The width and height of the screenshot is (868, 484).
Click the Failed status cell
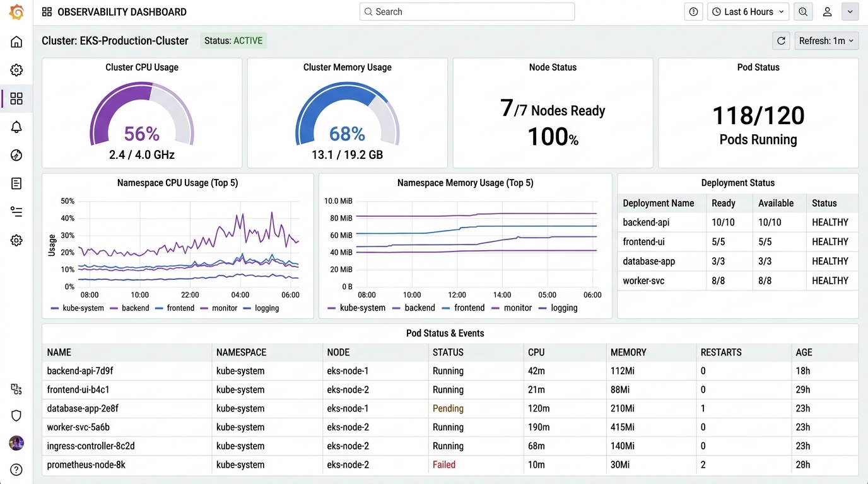(444, 465)
